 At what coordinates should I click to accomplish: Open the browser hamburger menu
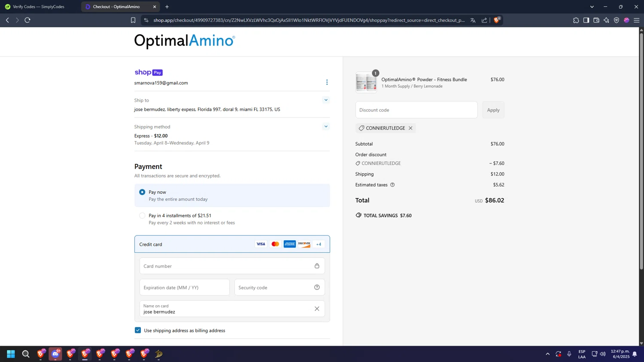click(x=637, y=20)
